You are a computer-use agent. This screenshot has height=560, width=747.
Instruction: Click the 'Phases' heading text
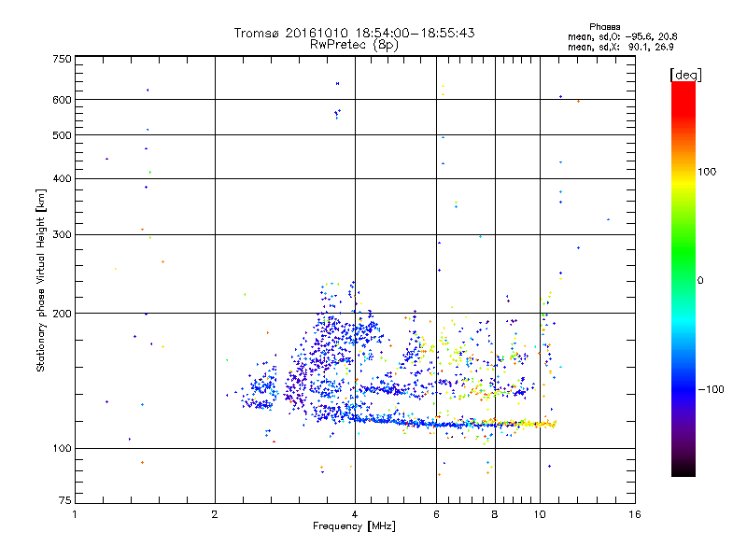[x=604, y=27]
